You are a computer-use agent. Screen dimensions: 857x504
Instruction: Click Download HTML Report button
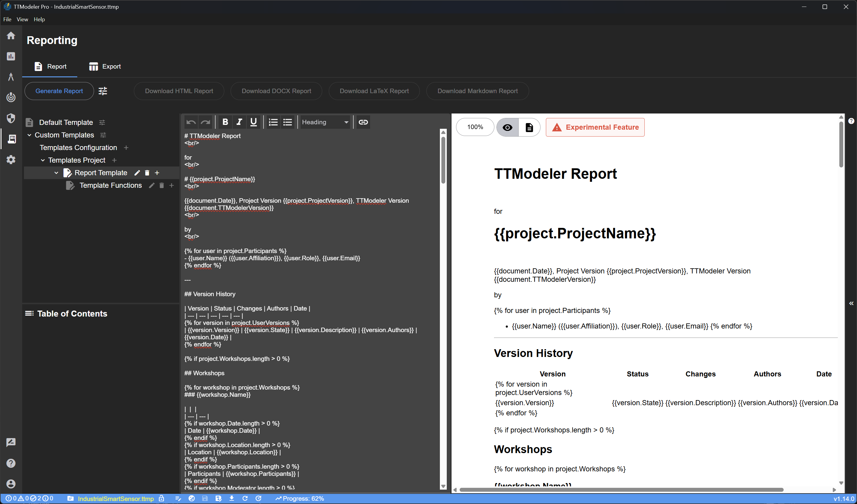[x=179, y=91]
